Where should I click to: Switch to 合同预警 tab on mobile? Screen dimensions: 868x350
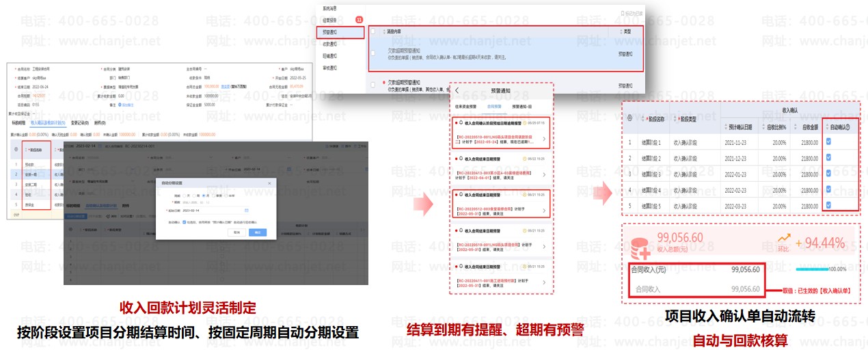[495, 107]
